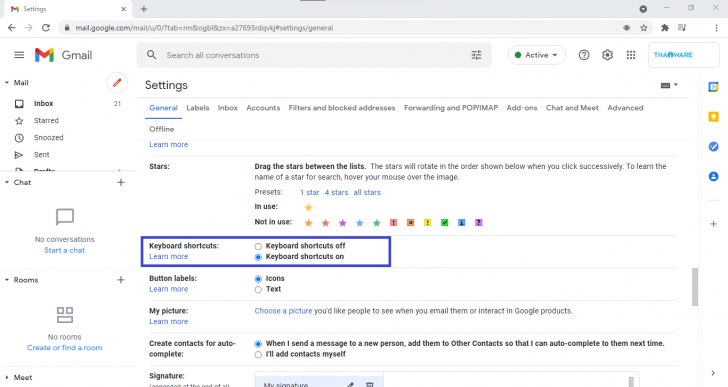Click the 4 stars preset
Screen dimensions: 728x387
tap(336, 192)
